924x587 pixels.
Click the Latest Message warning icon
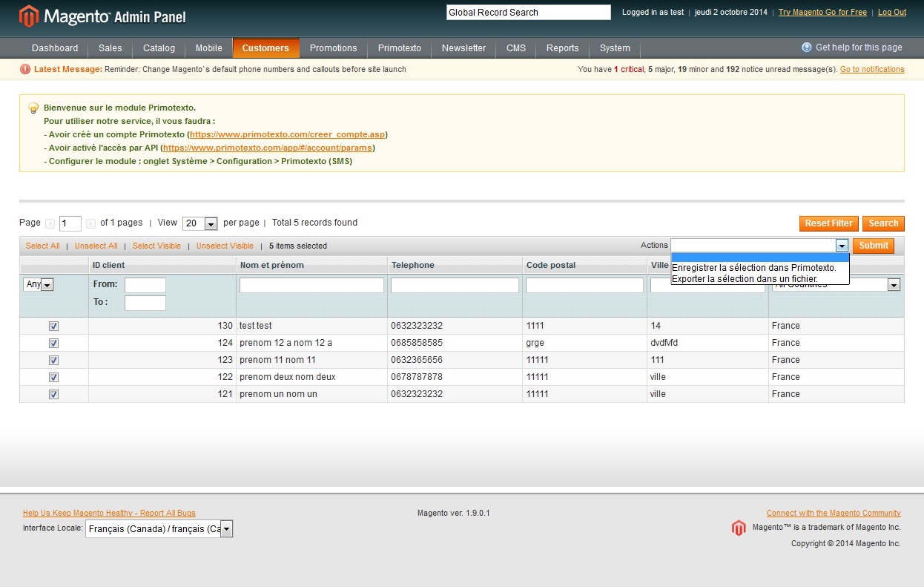[x=25, y=69]
